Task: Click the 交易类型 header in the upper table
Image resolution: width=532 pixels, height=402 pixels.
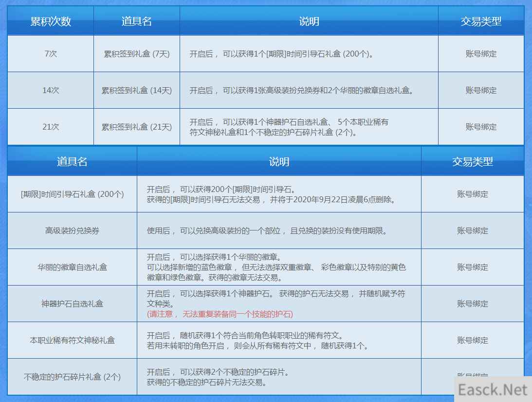Action: tap(481, 21)
